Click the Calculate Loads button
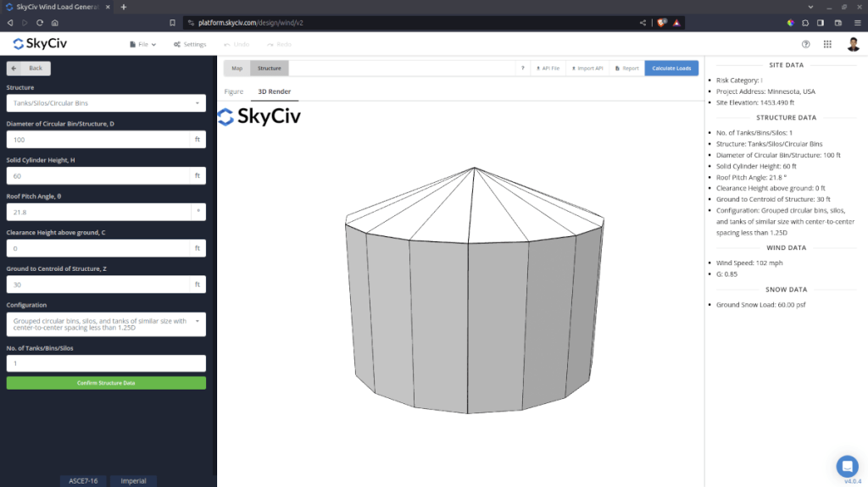Viewport: 868px width, 487px height. click(x=671, y=68)
